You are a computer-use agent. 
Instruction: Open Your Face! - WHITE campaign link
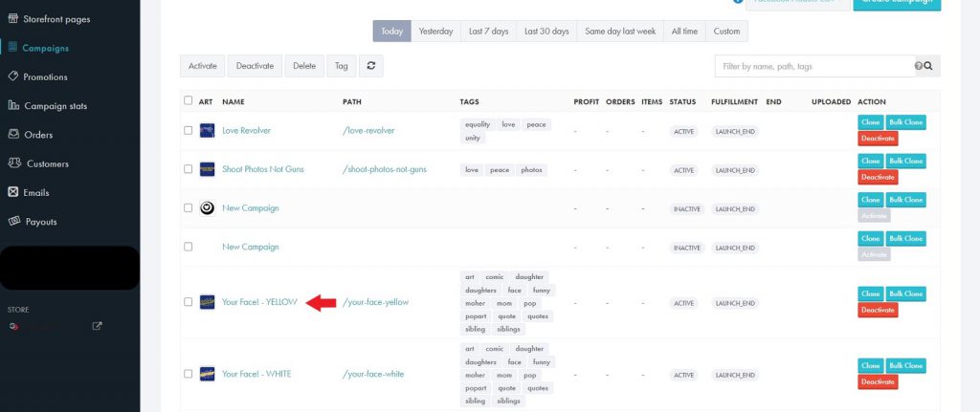256,374
